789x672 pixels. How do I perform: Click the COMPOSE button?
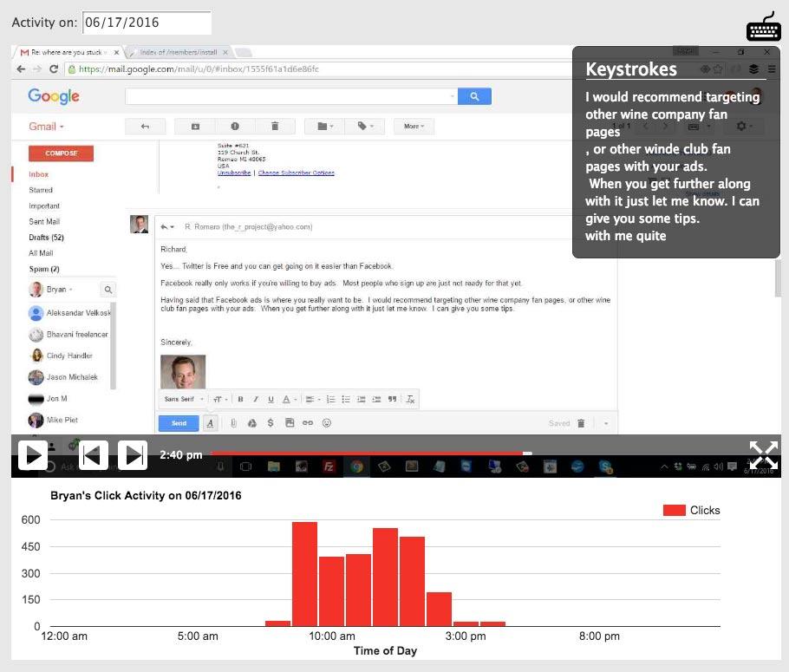[61, 153]
